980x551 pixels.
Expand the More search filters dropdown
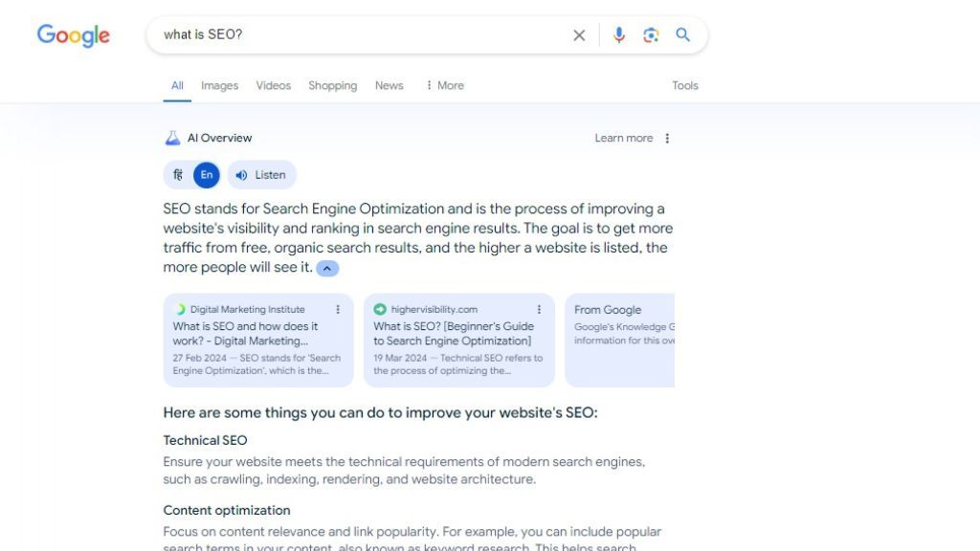pos(444,85)
